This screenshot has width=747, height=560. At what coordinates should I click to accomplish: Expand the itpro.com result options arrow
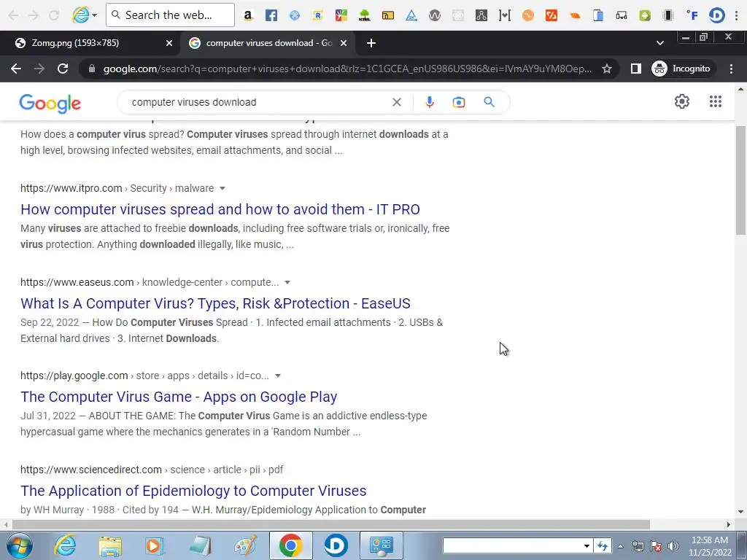222,189
